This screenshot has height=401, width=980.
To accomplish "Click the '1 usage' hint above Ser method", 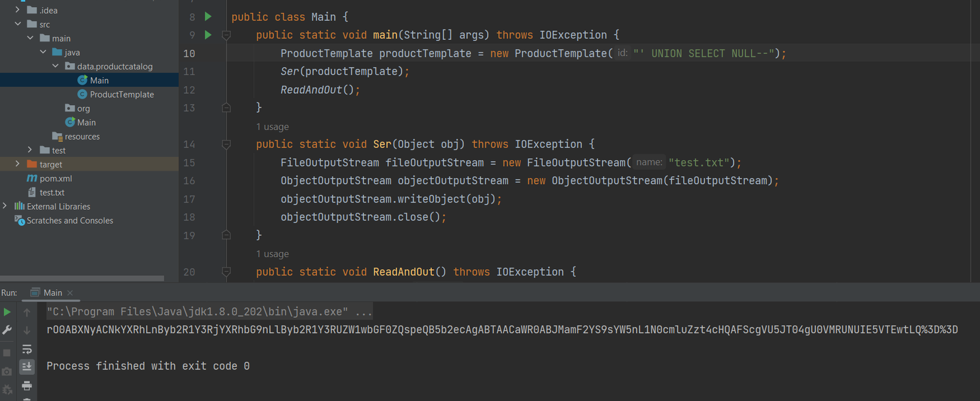I will click(272, 127).
